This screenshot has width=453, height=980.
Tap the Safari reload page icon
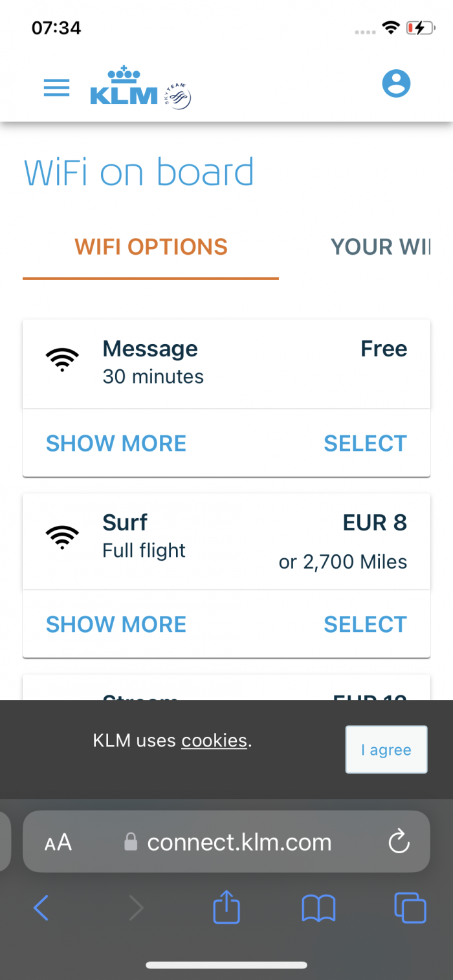399,841
